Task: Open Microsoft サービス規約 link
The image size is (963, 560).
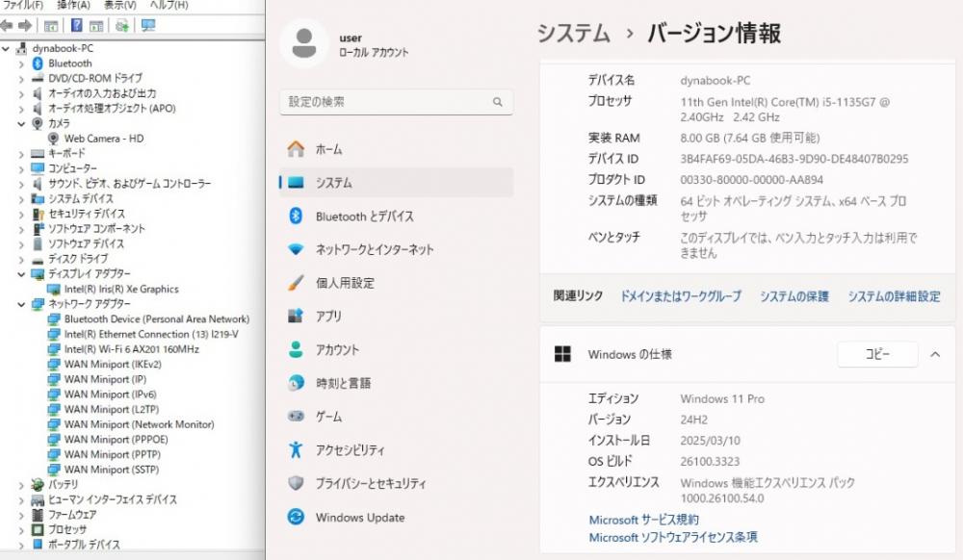Action: coord(643,520)
